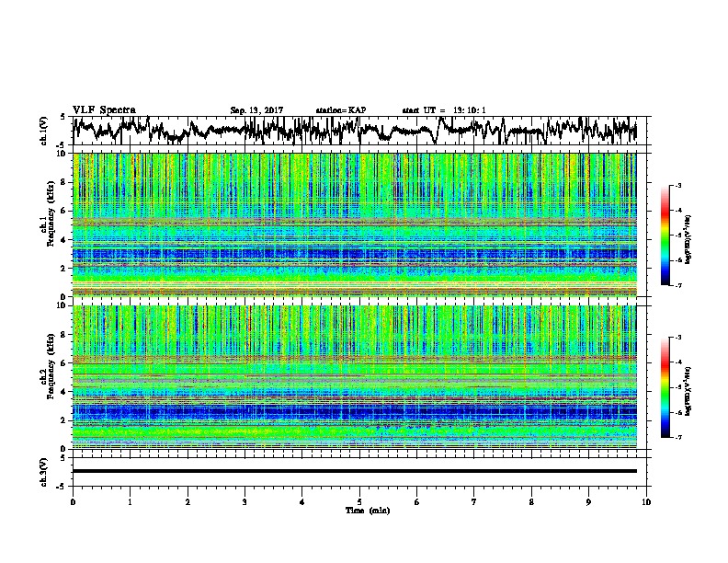The width and height of the screenshot is (728, 563).
Task: Click the ch.2 spectrogram color bar
Action: 665,387
